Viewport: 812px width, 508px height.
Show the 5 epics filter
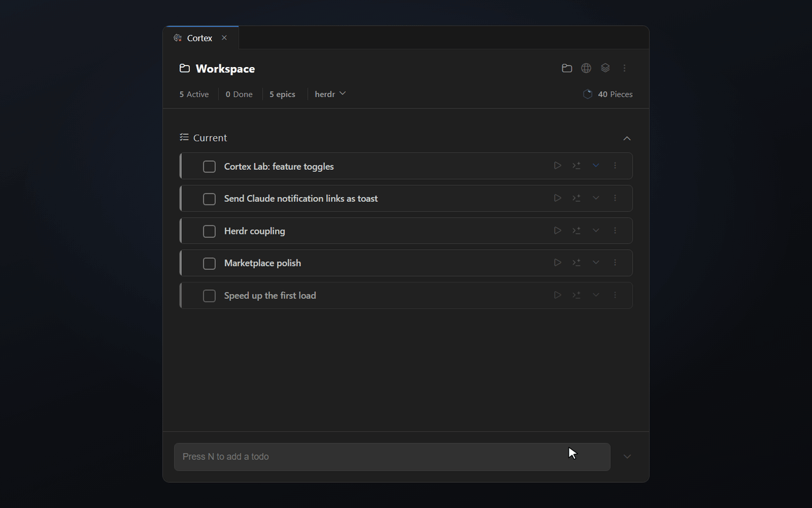(282, 94)
